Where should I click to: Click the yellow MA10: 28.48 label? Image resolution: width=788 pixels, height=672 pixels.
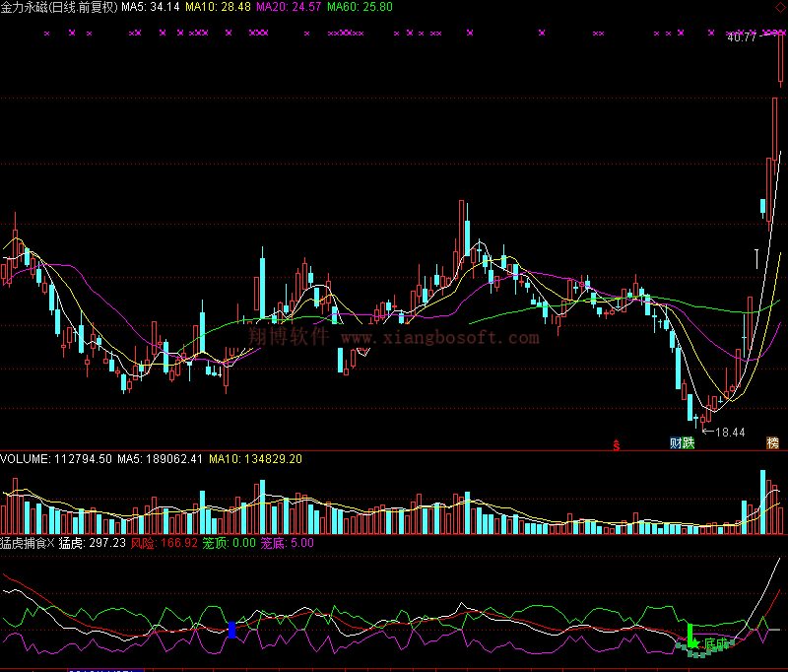point(218,7)
